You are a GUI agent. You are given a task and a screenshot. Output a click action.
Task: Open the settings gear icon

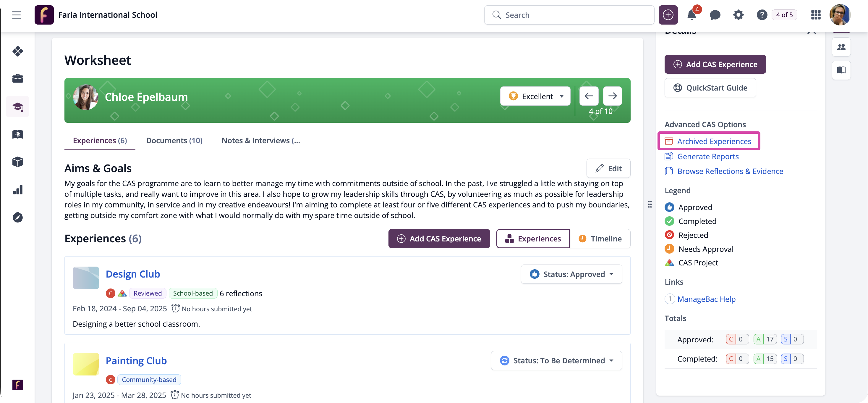click(738, 15)
